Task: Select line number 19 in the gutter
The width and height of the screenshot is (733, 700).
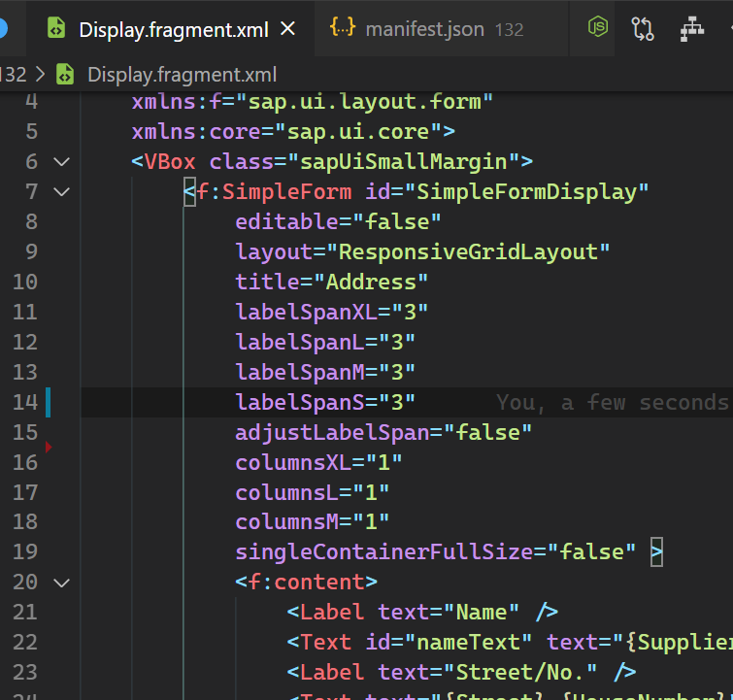Action: [x=25, y=552]
